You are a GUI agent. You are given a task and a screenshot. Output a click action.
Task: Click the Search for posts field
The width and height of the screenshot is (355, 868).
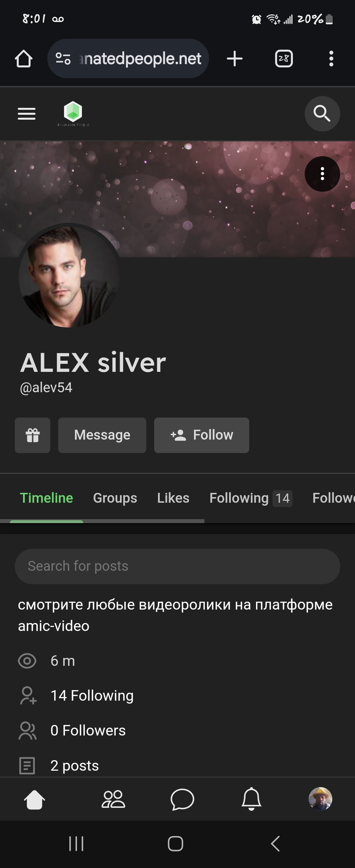pos(177,566)
